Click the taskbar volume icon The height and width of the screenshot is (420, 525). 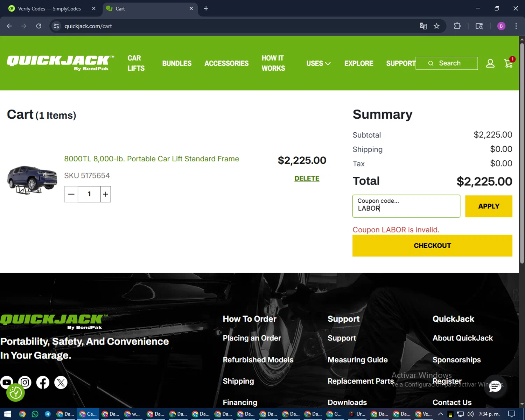point(470,414)
